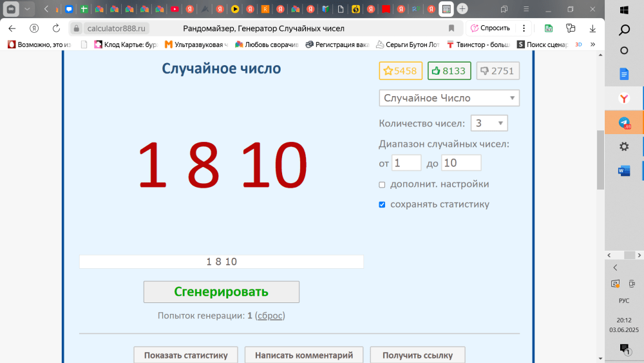Reload the page with the refresh icon

click(x=56, y=28)
